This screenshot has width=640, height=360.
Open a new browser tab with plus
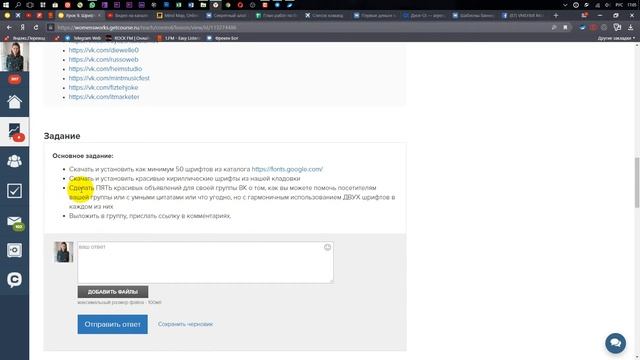(556, 16)
